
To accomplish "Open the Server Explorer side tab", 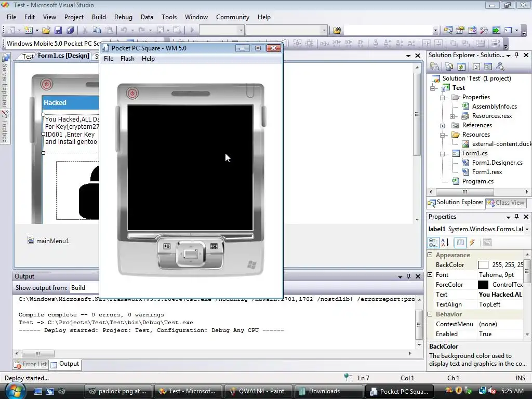I will click(5, 81).
